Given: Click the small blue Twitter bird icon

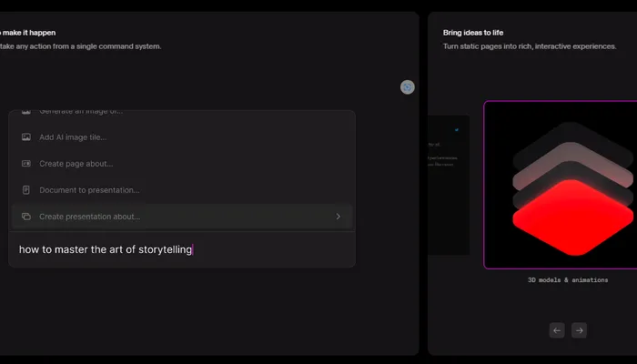Looking at the screenshot, I should click(457, 129).
